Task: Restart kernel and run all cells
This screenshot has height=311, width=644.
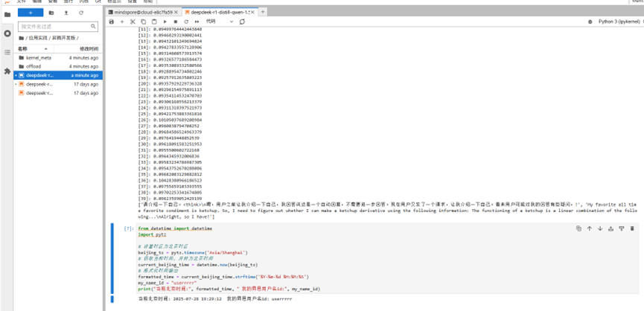Action: 197,22
